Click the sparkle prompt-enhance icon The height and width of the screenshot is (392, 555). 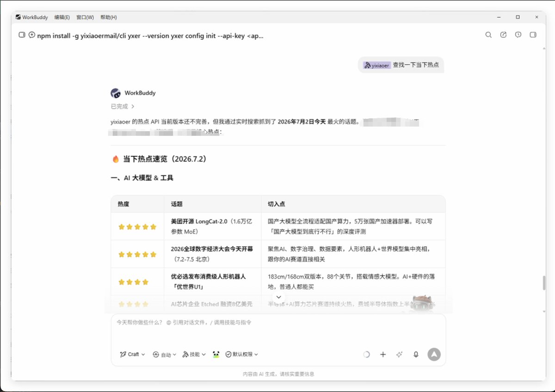(400, 355)
